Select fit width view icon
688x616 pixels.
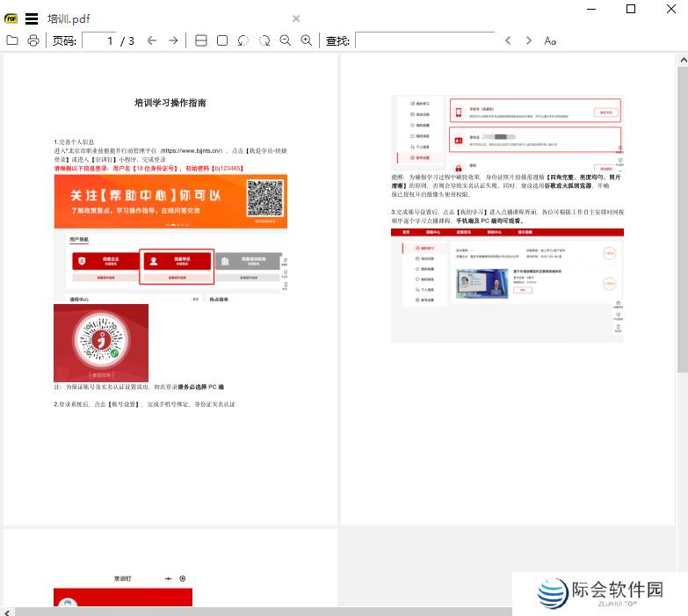(201, 40)
